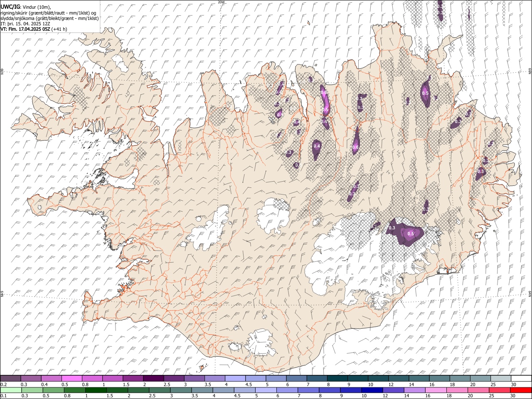Pick the top-row legend swatch starting at 18
This screenshot has width=532, height=399.
tap(459, 378)
